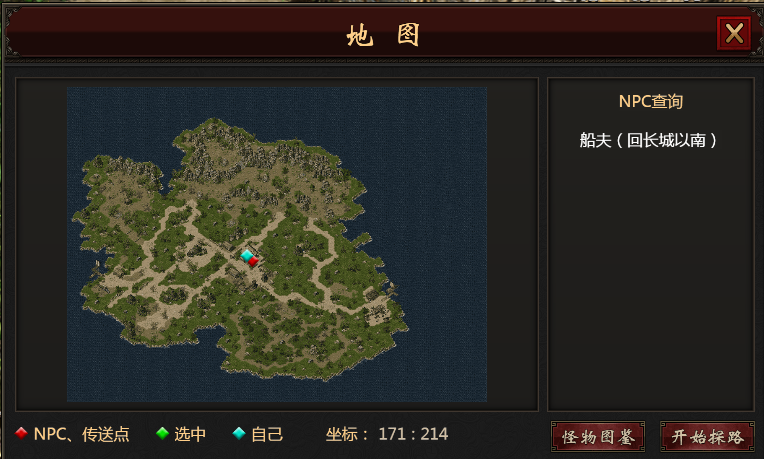Click the cyan player marker on the map

247,255
